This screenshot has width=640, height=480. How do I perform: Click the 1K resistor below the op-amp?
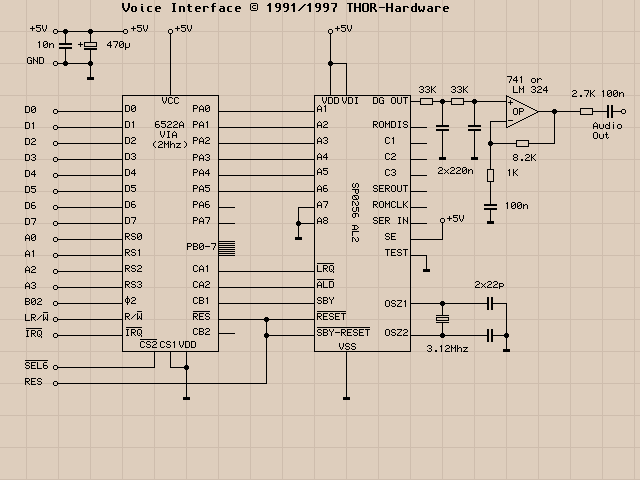(x=490, y=176)
